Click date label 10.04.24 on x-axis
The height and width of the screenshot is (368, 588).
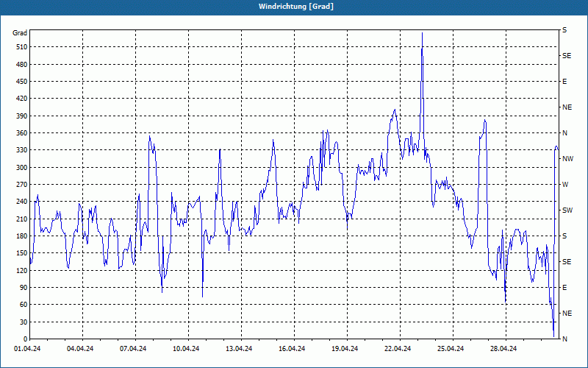point(186,349)
